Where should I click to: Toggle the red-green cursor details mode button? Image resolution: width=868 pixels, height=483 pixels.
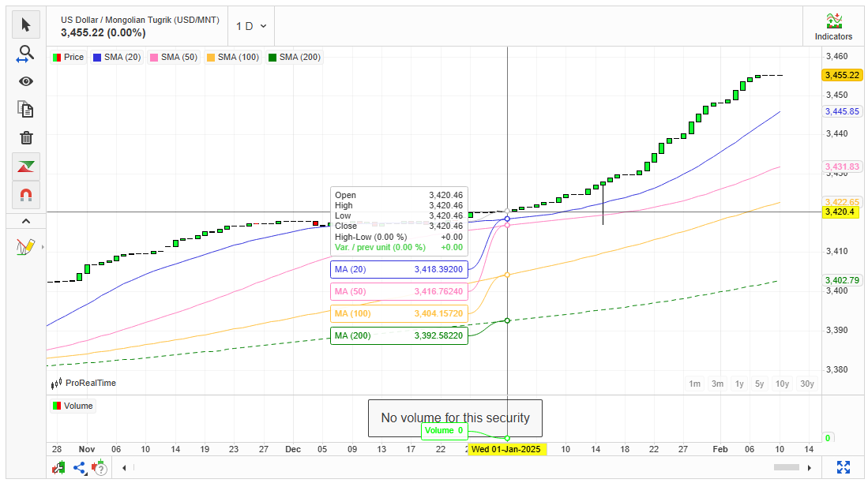tap(26, 167)
